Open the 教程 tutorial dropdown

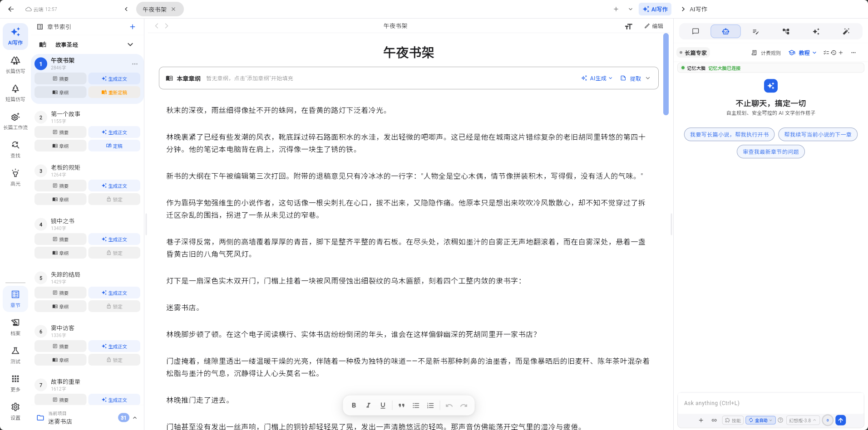803,53
